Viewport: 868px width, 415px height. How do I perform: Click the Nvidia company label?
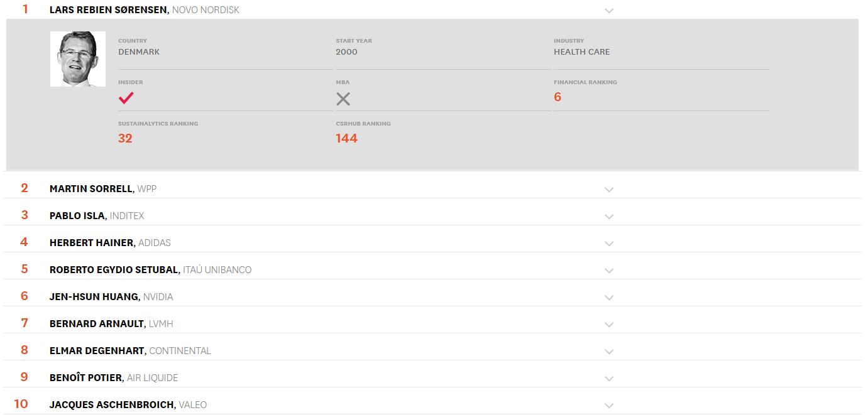tap(158, 296)
